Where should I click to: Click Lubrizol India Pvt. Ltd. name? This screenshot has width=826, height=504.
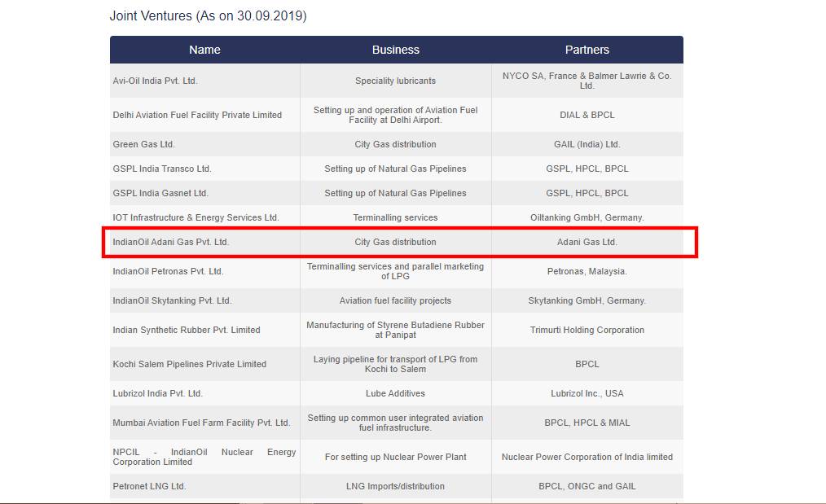(x=158, y=393)
